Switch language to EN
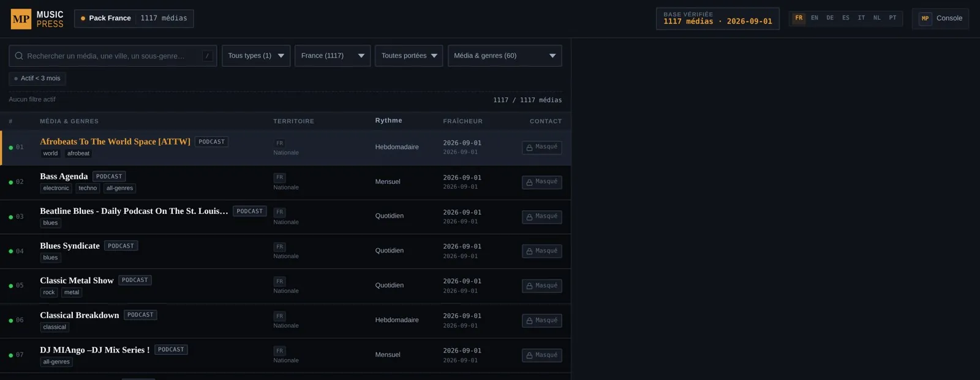The height and width of the screenshot is (380, 980). point(815,18)
